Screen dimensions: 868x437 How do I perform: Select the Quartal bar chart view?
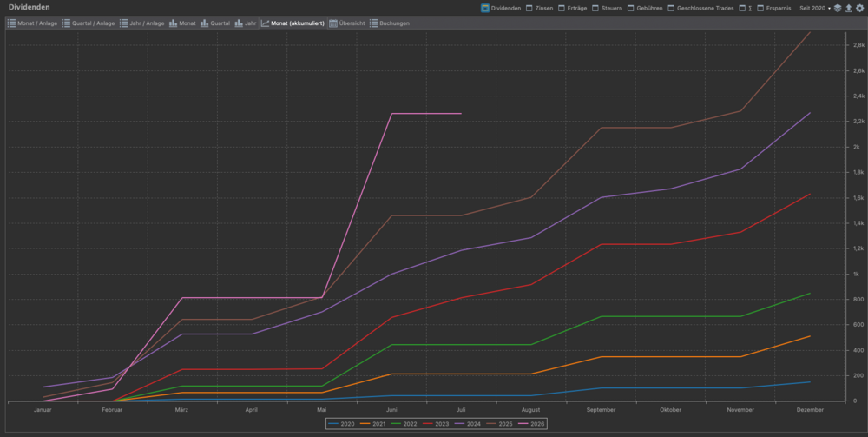click(214, 23)
